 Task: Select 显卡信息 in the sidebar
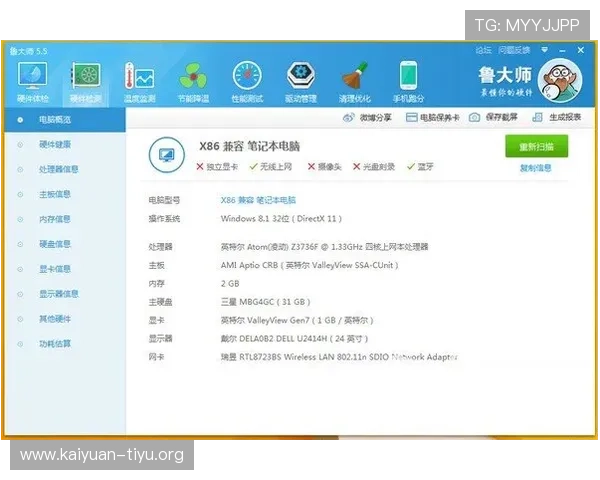(65, 269)
